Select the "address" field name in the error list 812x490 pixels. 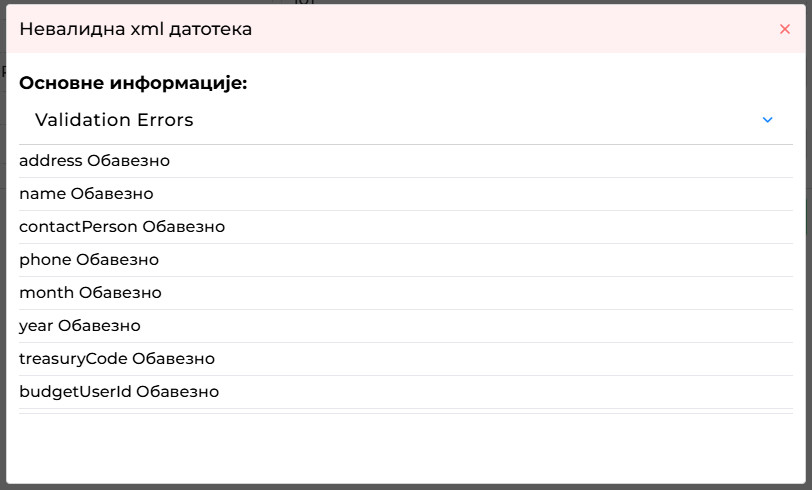point(51,161)
